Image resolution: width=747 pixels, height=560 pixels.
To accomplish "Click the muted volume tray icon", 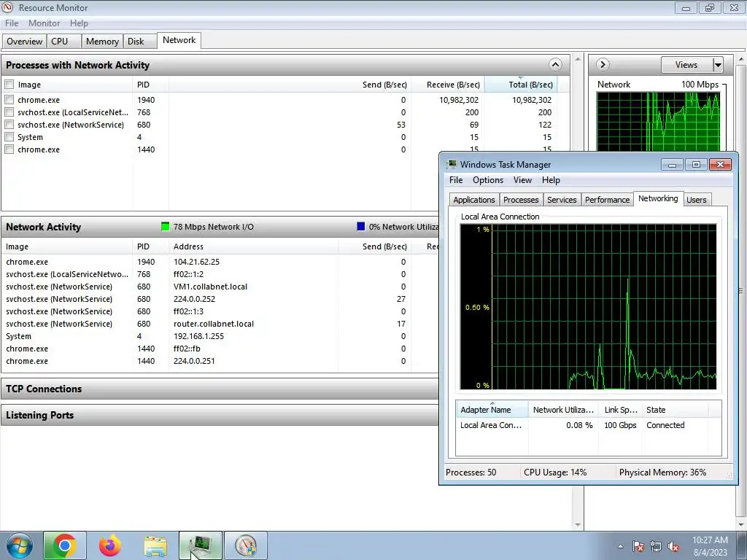I will point(673,546).
